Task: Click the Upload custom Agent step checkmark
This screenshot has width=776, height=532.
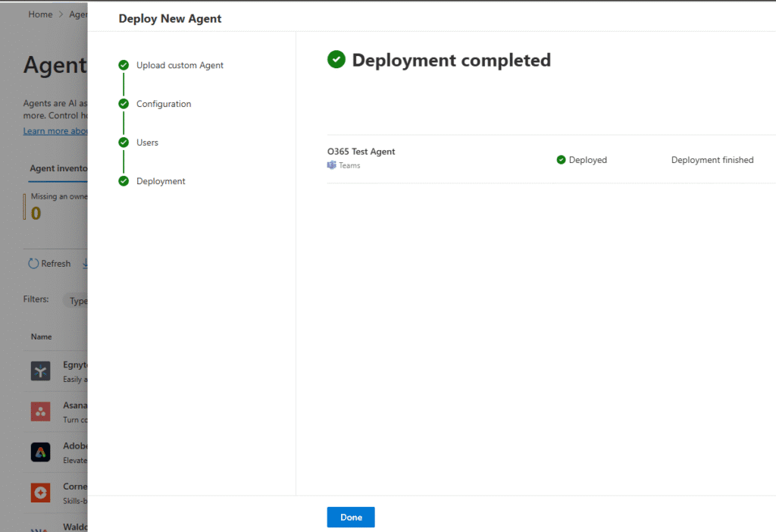Action: (124, 65)
